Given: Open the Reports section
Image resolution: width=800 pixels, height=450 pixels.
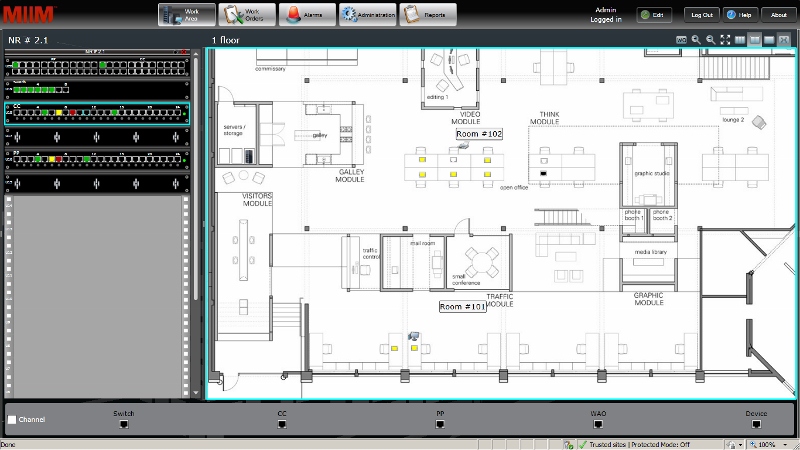Looking at the screenshot, I should pyautogui.click(x=428, y=15).
